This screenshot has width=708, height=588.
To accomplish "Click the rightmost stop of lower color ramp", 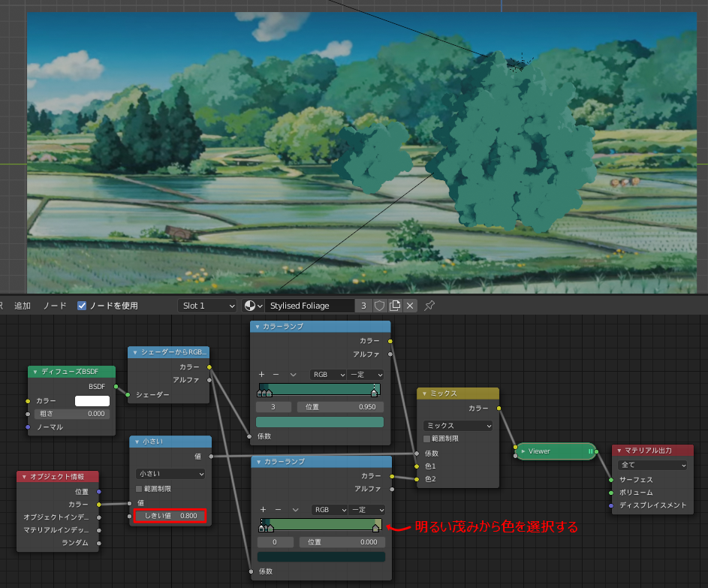I will pos(375,527).
